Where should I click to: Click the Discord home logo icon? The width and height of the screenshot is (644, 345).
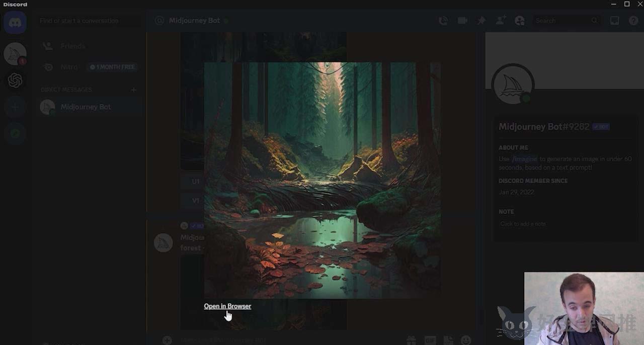15,23
